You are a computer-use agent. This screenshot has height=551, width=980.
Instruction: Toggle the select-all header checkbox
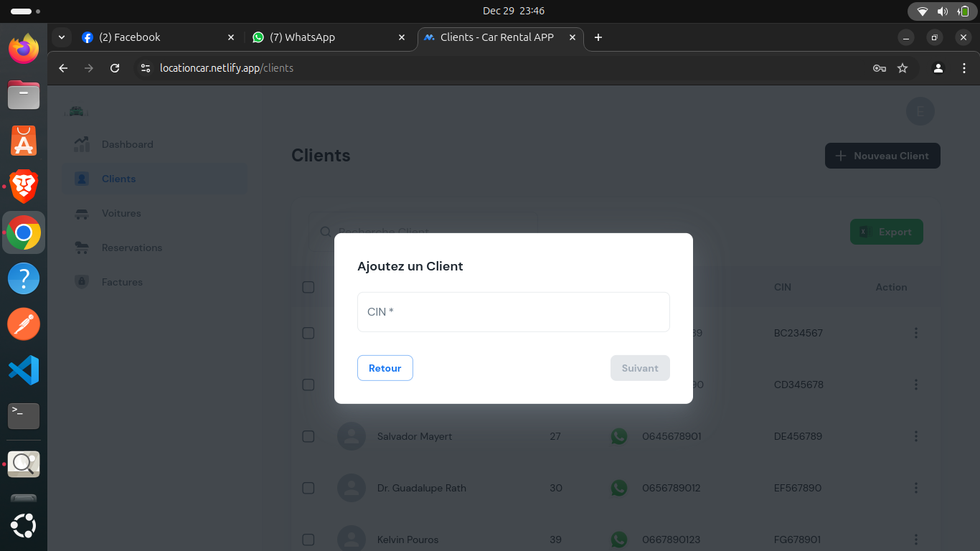point(308,287)
